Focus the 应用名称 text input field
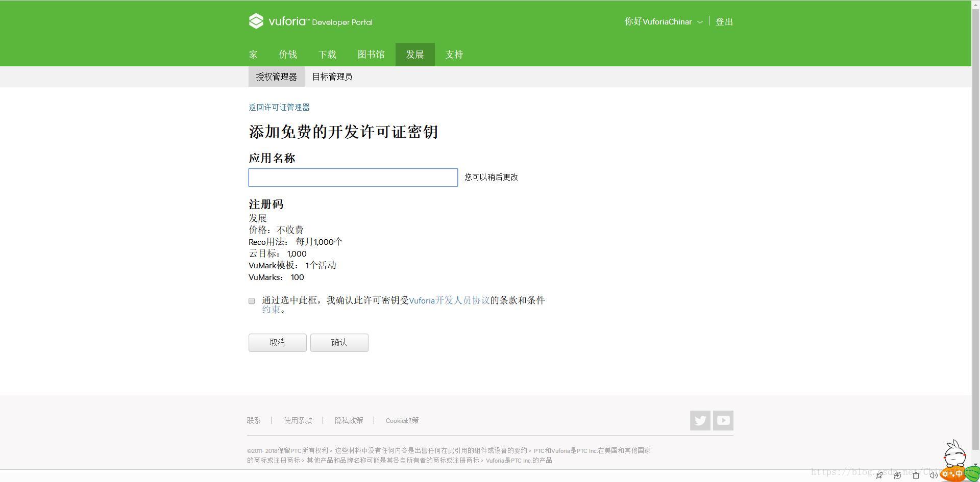Image resolution: width=980 pixels, height=482 pixels. pyautogui.click(x=353, y=177)
